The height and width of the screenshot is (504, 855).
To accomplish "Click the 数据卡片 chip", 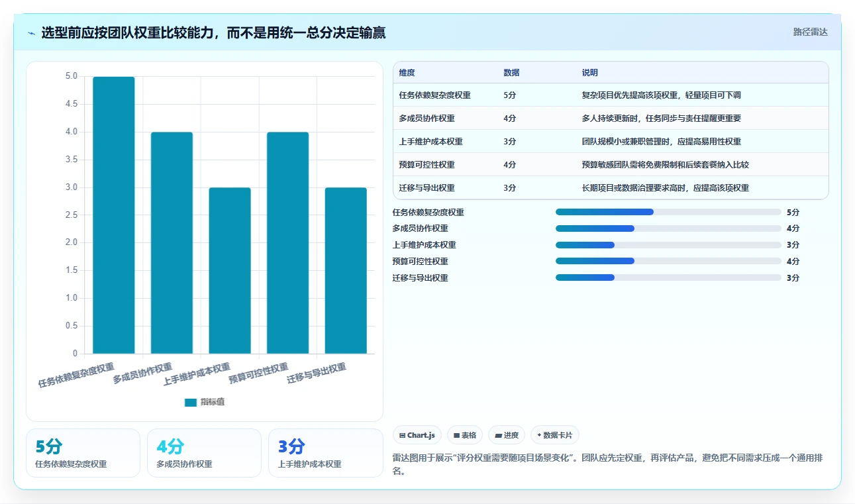I will 554,435.
